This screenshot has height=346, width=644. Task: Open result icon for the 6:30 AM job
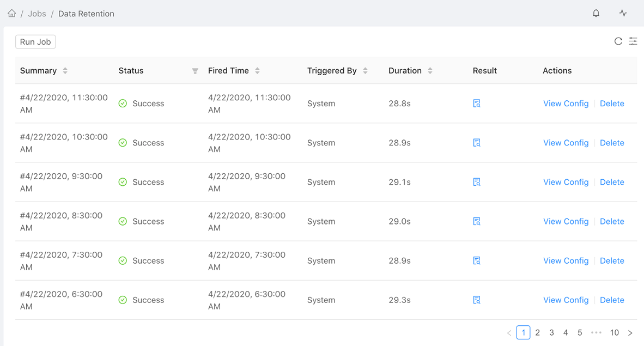(477, 300)
